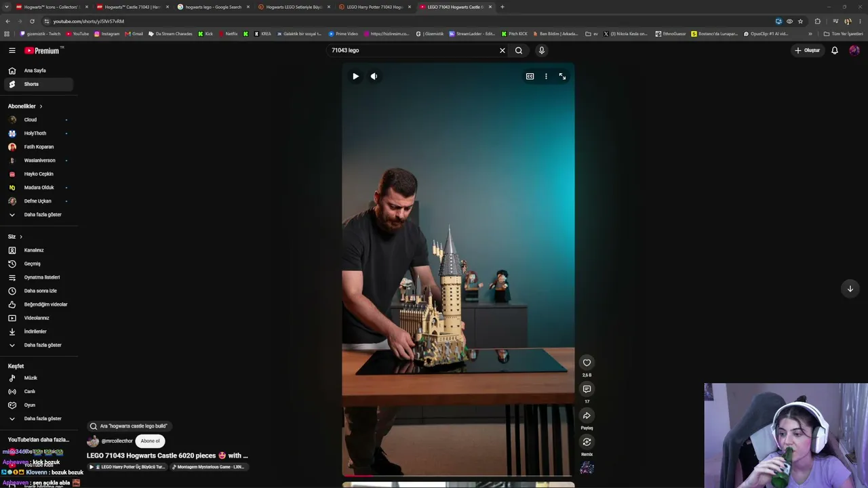
Task: Open the account avatar menu
Action: (x=854, y=50)
